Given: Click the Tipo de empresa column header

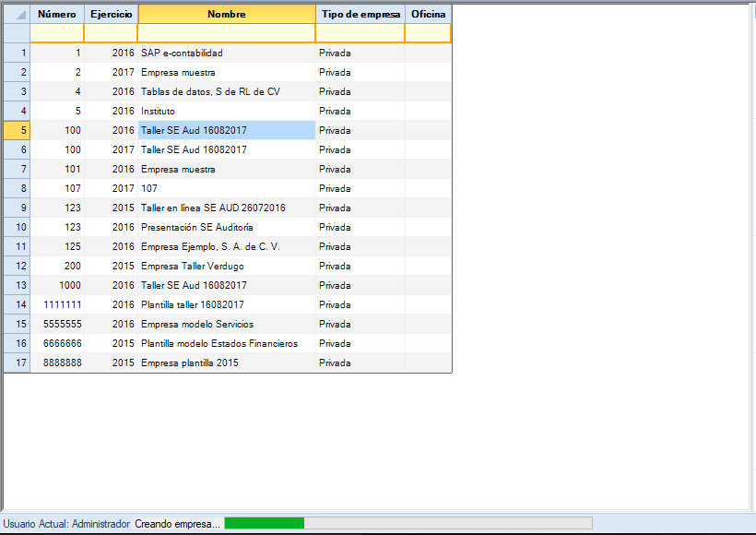Looking at the screenshot, I should click(360, 14).
